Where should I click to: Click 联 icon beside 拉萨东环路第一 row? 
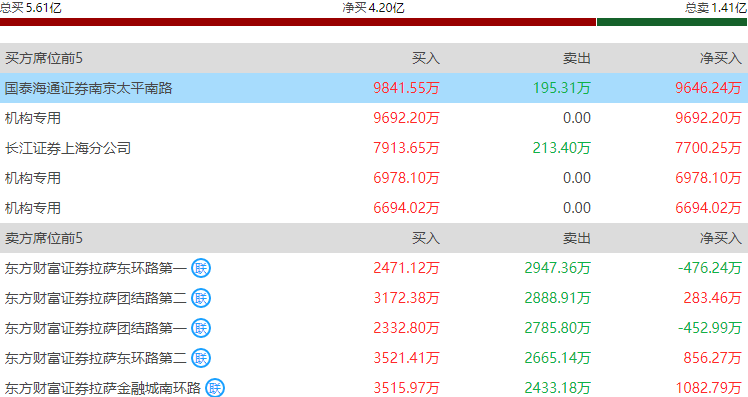pyautogui.click(x=201, y=268)
